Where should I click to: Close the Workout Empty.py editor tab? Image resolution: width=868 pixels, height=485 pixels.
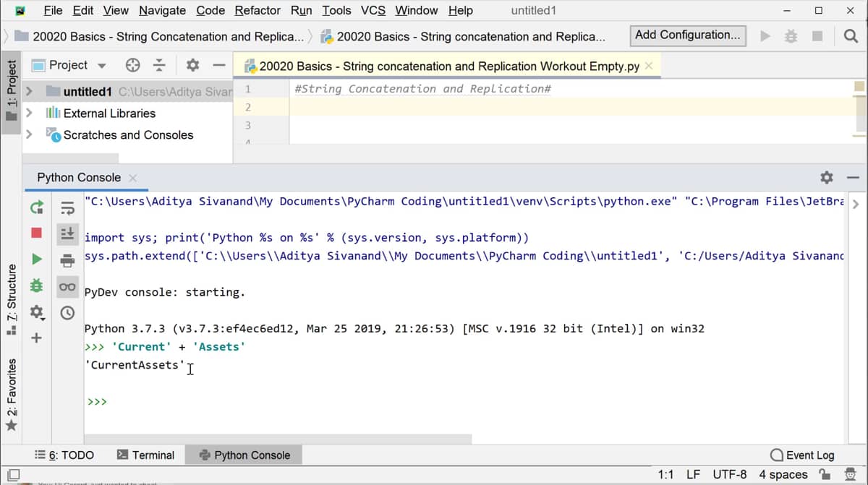[649, 66]
